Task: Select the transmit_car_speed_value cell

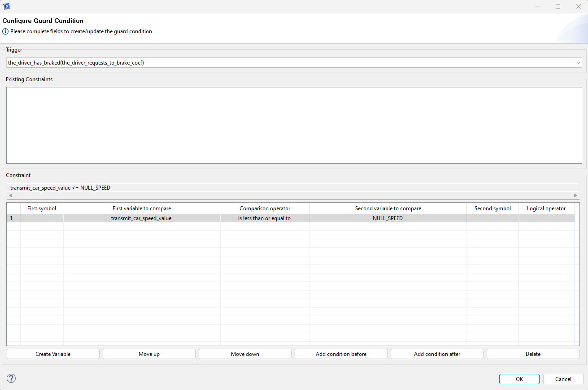Action: coord(142,218)
